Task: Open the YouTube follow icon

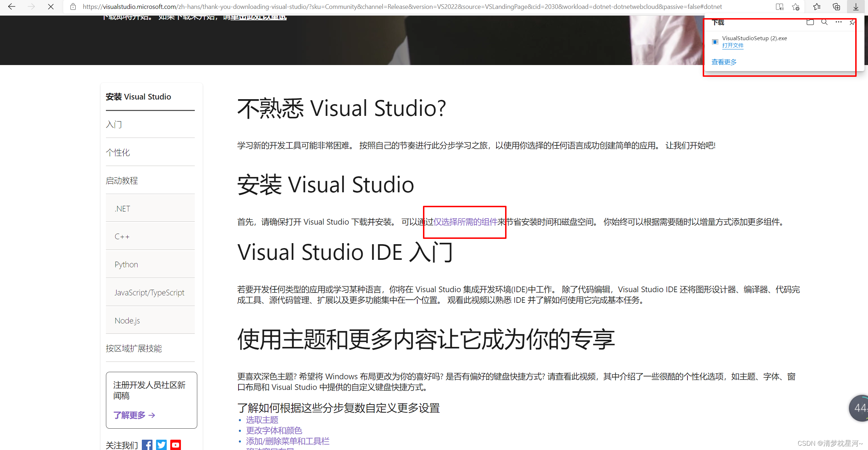Action: pos(176,445)
